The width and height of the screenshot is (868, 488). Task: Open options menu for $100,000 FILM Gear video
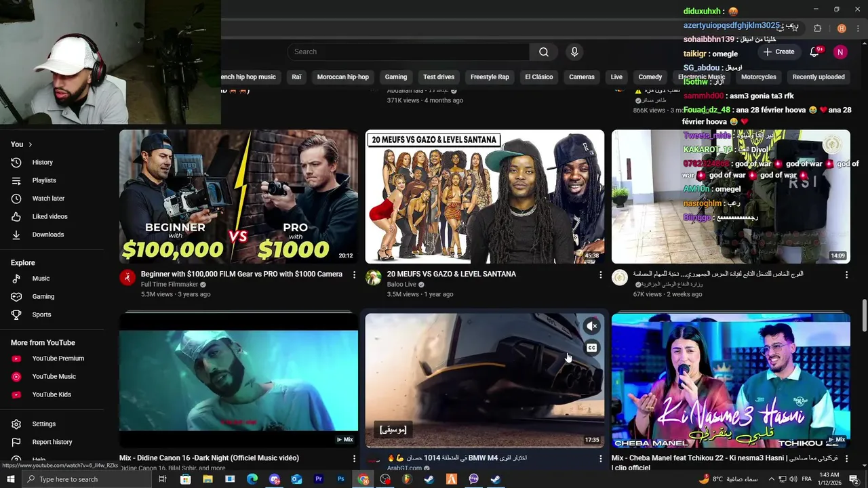[x=354, y=274]
